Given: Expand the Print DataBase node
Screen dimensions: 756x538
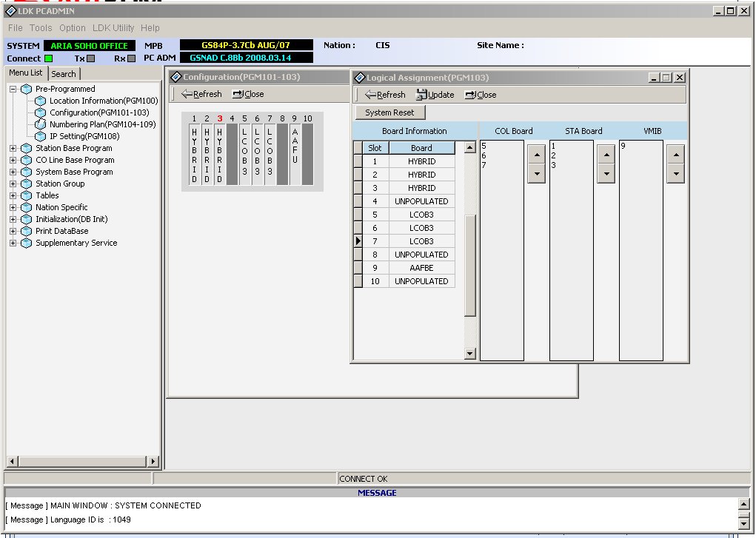Looking at the screenshot, I should pos(13,231).
